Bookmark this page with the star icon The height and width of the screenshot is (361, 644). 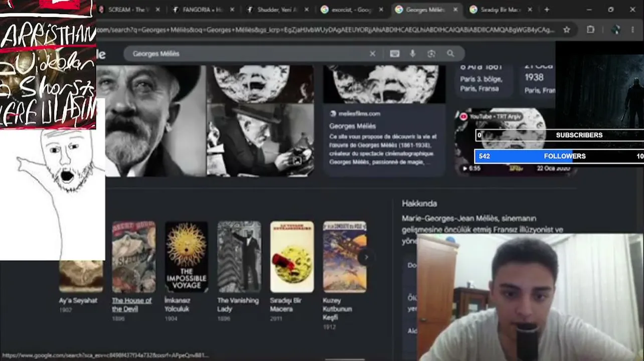click(x=566, y=30)
